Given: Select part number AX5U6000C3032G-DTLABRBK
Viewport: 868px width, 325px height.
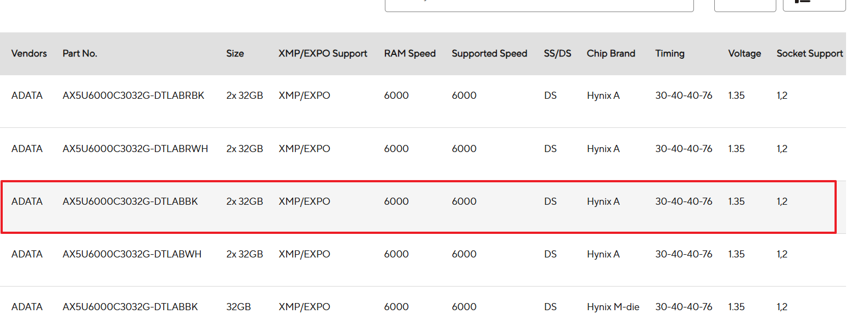Looking at the screenshot, I should click(133, 96).
